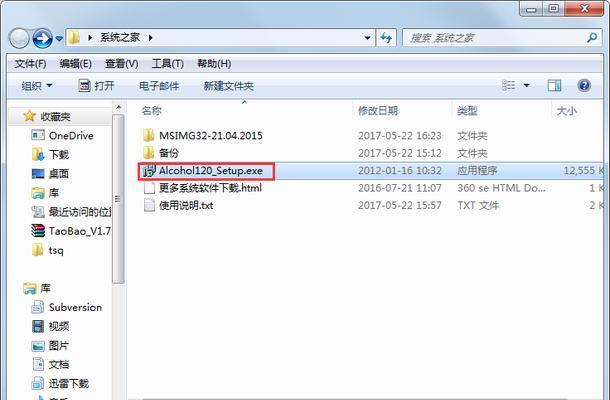The image size is (610, 400).
Task: Open the recent pages dropdown arrow
Action: pyautogui.click(x=59, y=39)
